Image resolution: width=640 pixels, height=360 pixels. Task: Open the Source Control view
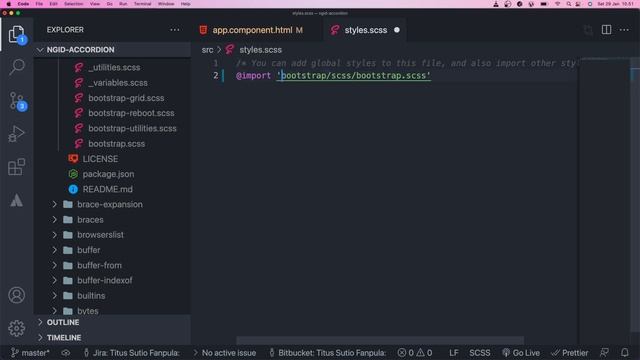[x=16, y=101]
